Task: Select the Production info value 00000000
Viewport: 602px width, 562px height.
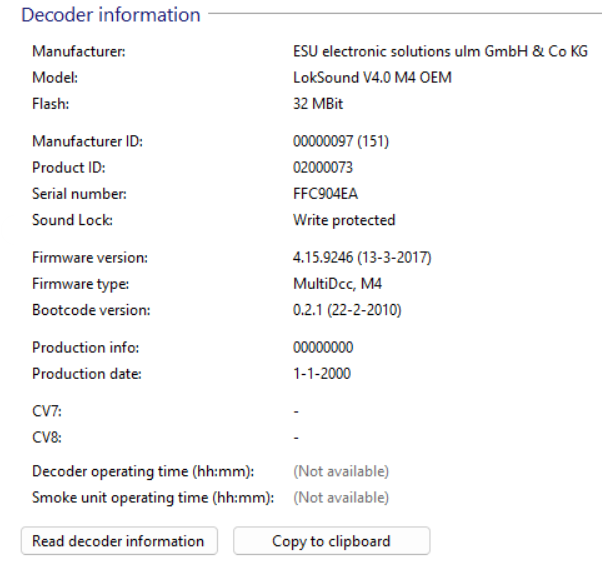Action: coord(322,348)
